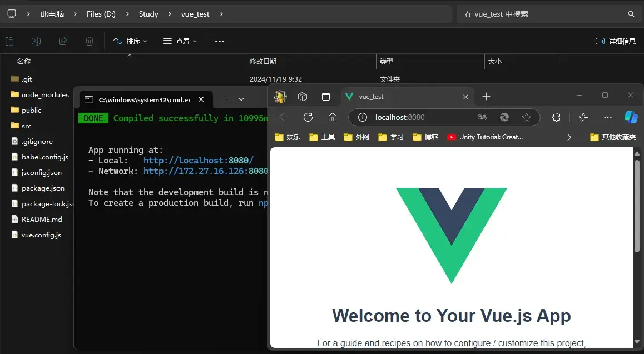Image resolution: width=644 pixels, height=354 pixels.
Task: Open browser settings and more menu
Action: click(608, 117)
